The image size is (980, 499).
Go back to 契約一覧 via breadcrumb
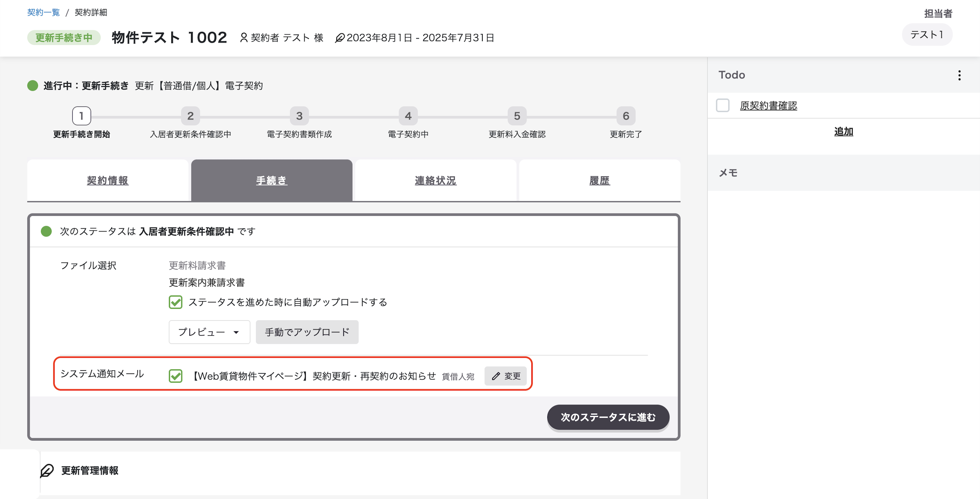(44, 13)
